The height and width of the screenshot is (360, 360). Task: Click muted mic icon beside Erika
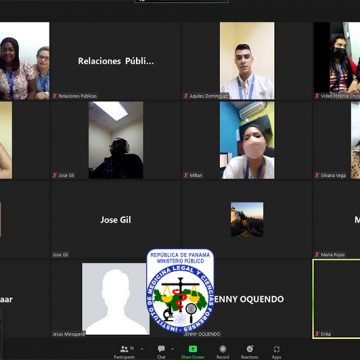click(x=317, y=333)
